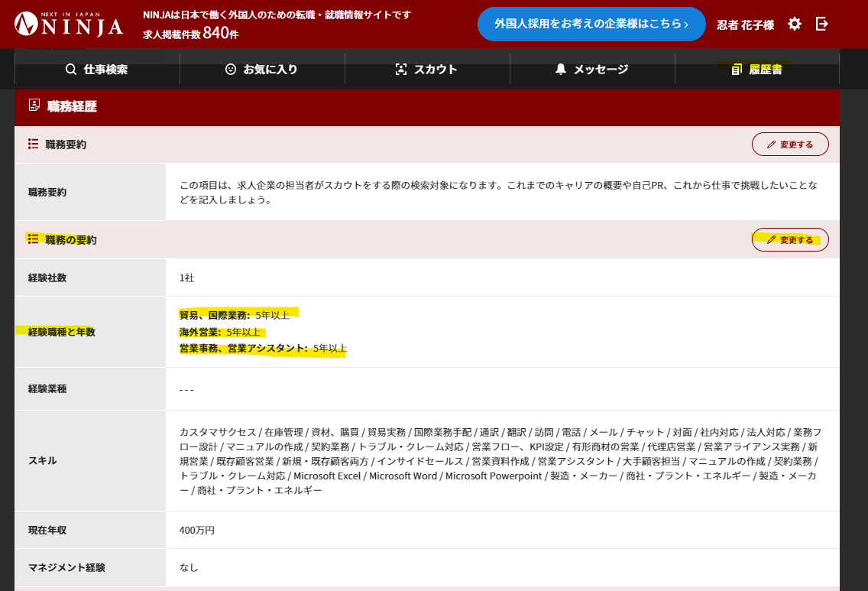Click the NINJA logo in header
This screenshot has height=591, width=868.
tap(69, 24)
